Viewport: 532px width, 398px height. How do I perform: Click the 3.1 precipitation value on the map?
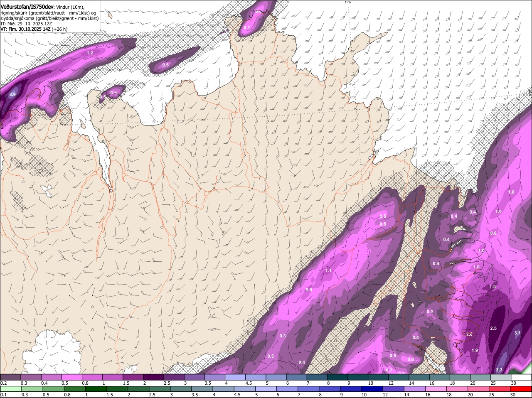[517, 333]
